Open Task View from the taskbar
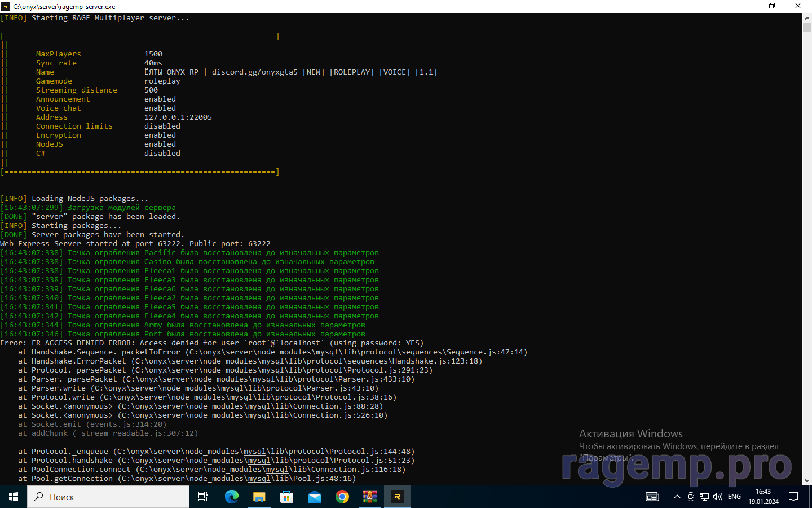This screenshot has width=812, height=508. [203, 497]
